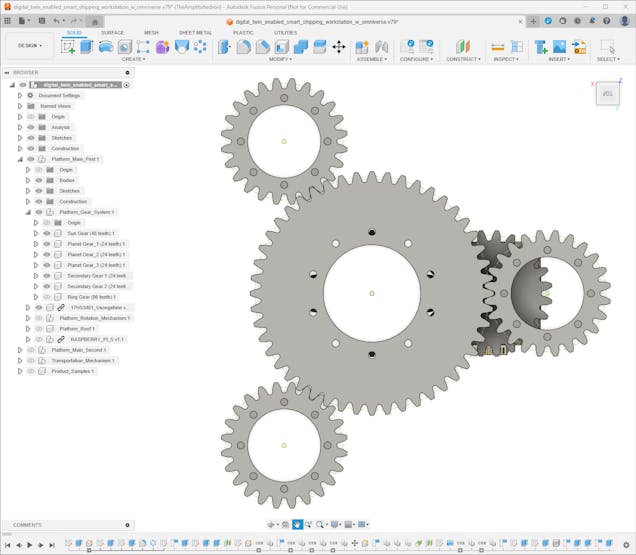Select Planet Gear_1 (24 teeth) in browser
The width and height of the screenshot is (636, 555).
96,244
